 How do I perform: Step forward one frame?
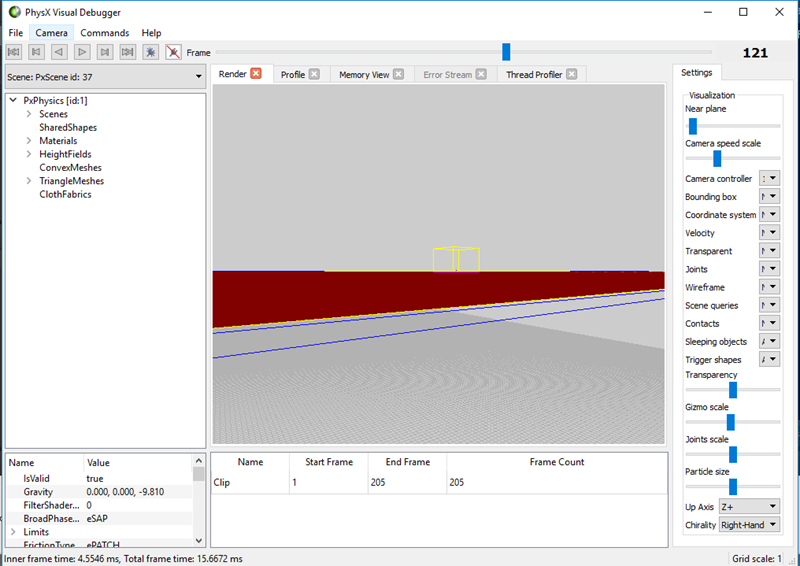point(105,52)
